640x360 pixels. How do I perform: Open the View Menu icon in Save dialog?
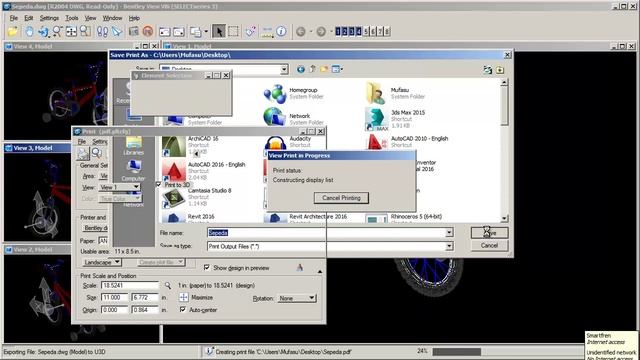[x=337, y=69]
